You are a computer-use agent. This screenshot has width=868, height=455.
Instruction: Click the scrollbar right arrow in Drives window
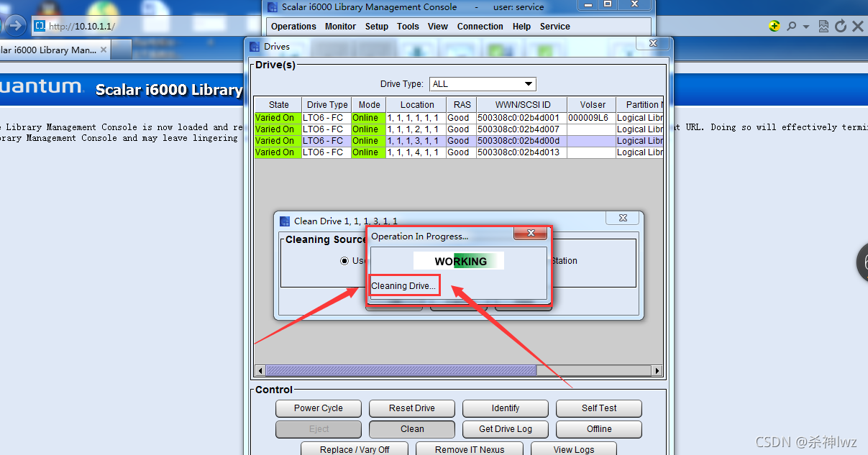657,371
